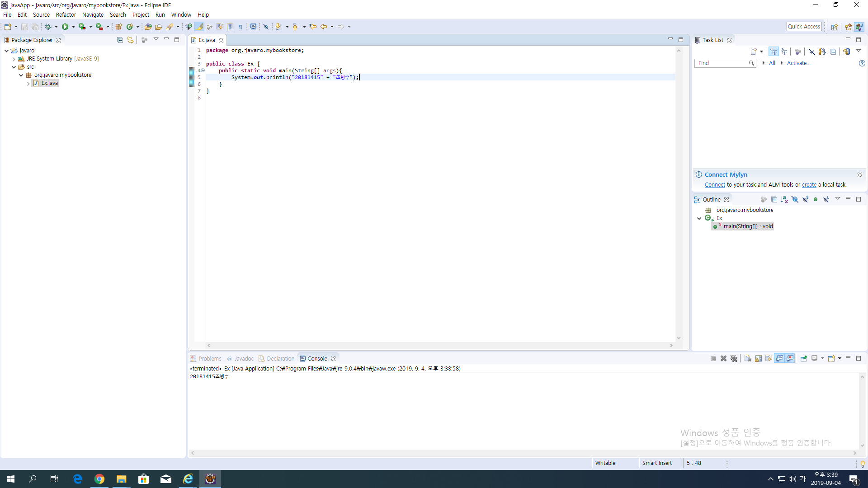Click the Open Task icon in toolbar

click(158, 27)
